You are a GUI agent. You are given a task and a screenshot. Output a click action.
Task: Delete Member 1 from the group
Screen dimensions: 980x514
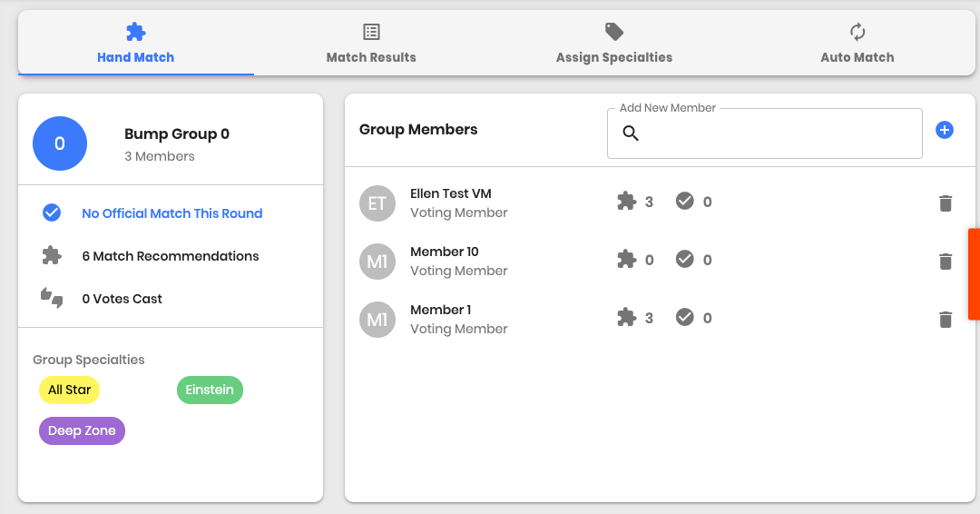pyautogui.click(x=946, y=320)
